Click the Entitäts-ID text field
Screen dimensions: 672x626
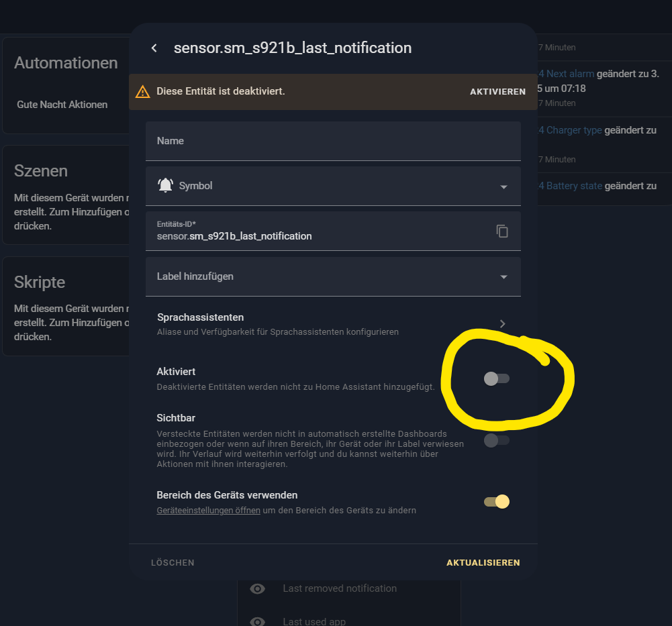320,231
